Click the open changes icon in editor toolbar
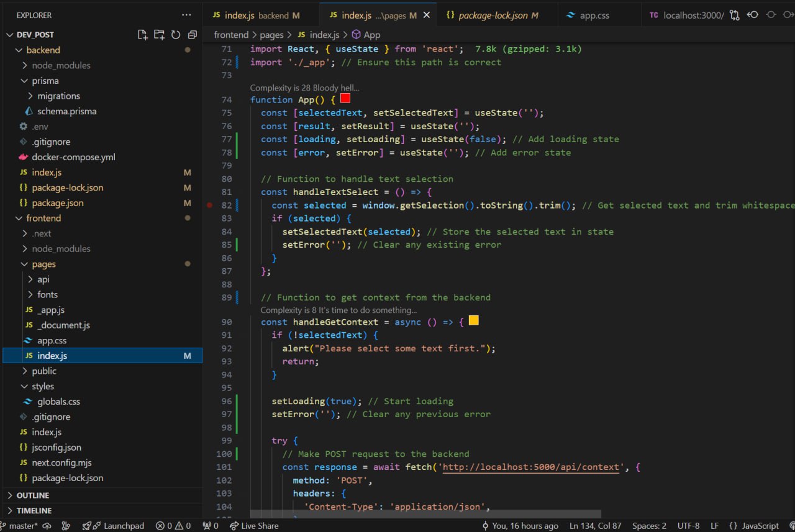 735,15
